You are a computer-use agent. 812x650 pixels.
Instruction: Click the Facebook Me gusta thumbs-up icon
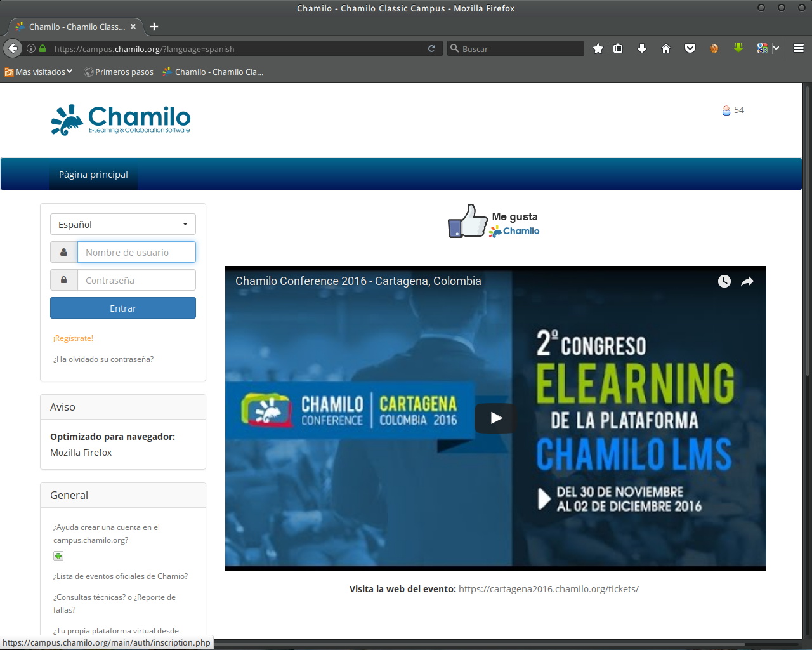click(x=468, y=220)
